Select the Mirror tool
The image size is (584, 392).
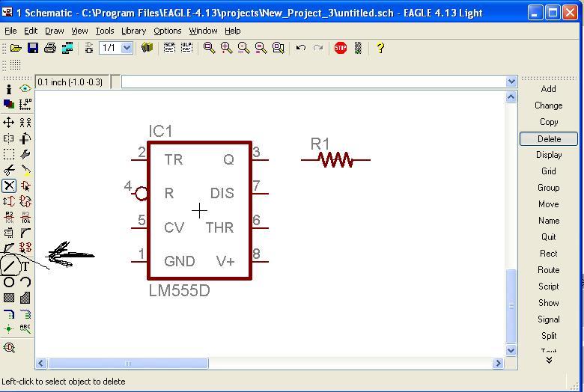click(x=9, y=138)
